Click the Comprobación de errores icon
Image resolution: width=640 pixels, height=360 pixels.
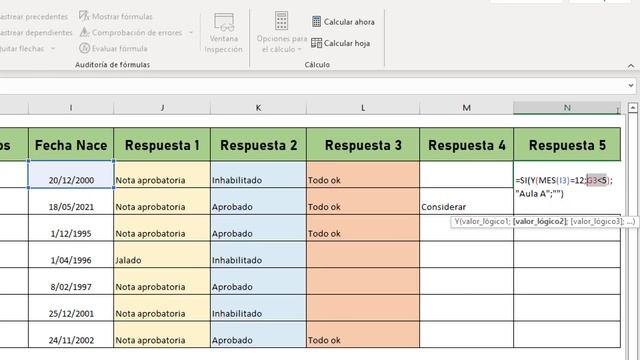pos(84,32)
